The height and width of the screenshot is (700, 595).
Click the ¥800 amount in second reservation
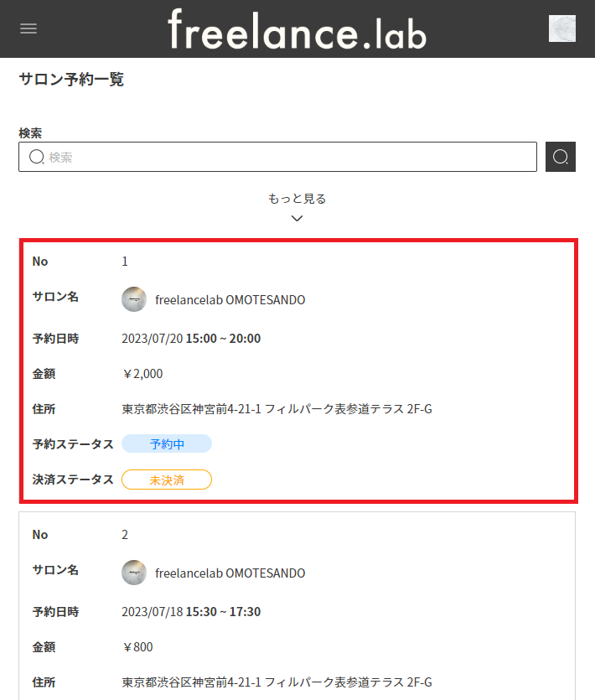(137, 647)
